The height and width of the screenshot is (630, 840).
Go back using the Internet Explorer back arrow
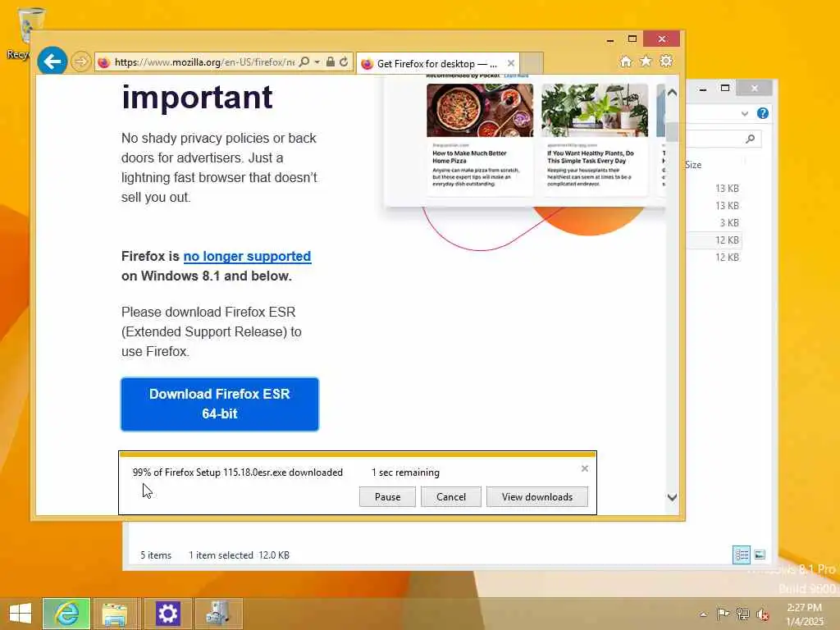[52, 61]
